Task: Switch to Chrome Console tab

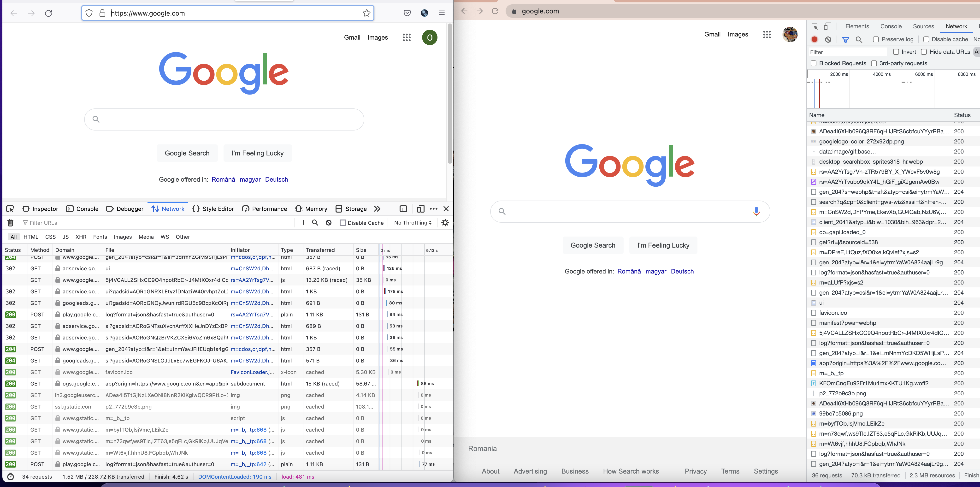Action: [891, 26]
